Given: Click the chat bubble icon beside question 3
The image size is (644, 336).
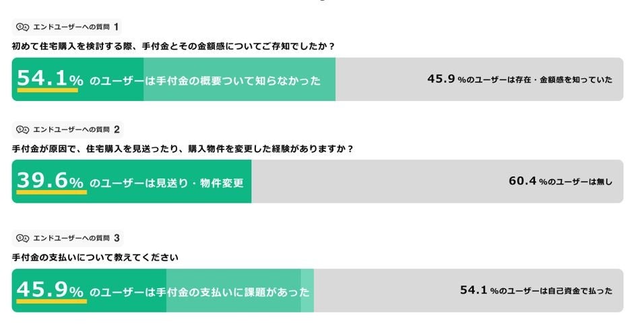Looking at the screenshot, I should (x=22, y=238).
